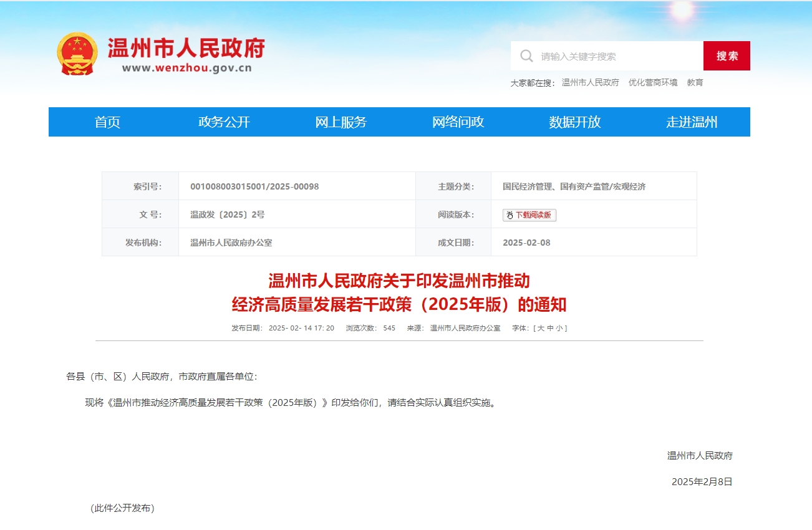Set font size to 中
812x530 pixels.
[x=550, y=328]
